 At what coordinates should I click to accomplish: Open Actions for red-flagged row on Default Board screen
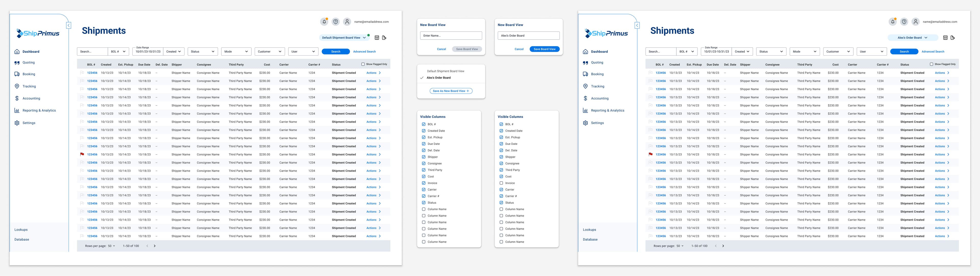pyautogui.click(x=373, y=154)
